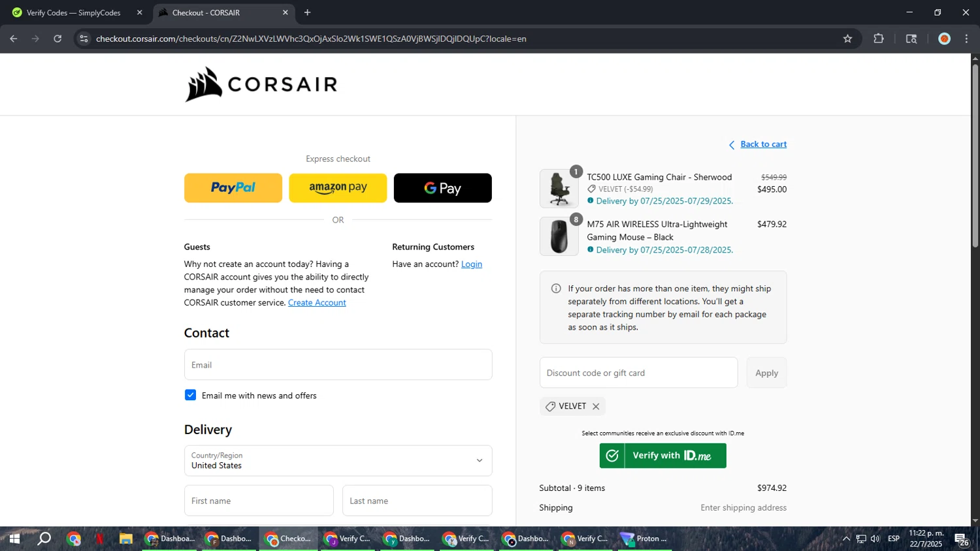Open the Login link for returning customers
This screenshot has height=551, width=980.
(x=472, y=264)
